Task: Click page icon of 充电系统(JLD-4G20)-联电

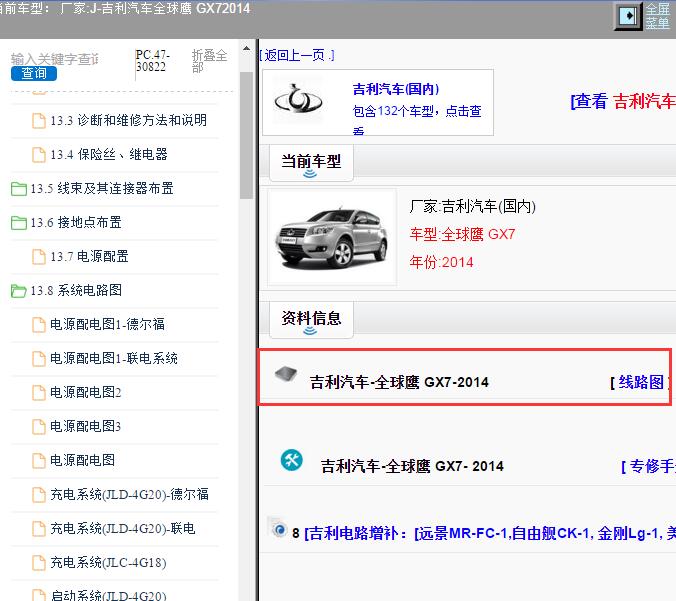Action: point(39,529)
